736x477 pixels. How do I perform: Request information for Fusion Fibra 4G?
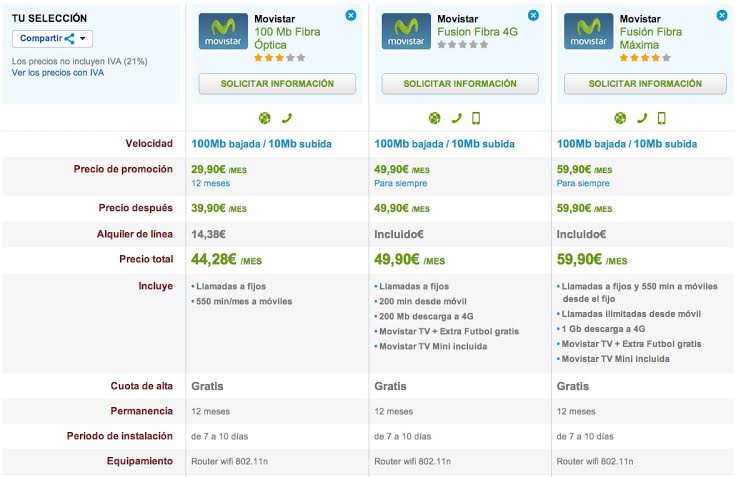coord(460,84)
